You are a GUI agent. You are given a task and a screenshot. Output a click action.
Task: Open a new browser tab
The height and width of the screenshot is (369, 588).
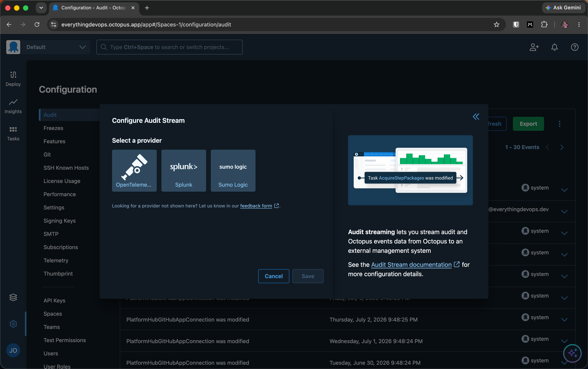(147, 8)
